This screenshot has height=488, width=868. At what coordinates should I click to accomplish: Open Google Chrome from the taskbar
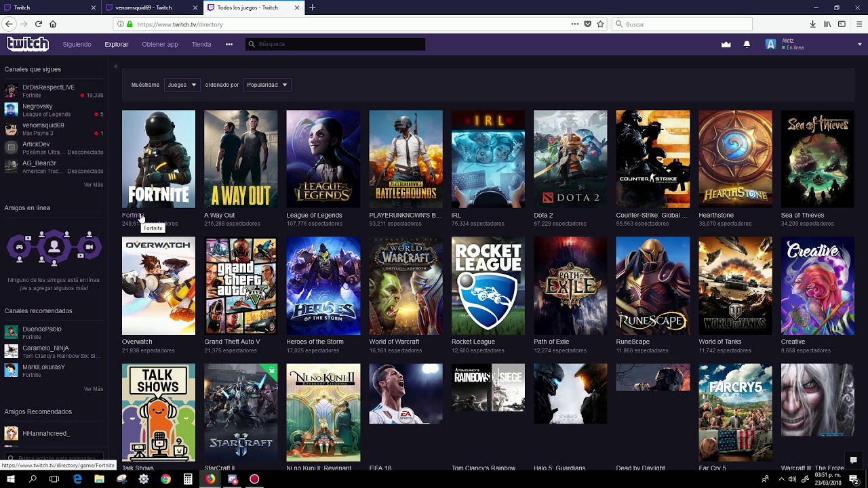[x=165, y=479]
